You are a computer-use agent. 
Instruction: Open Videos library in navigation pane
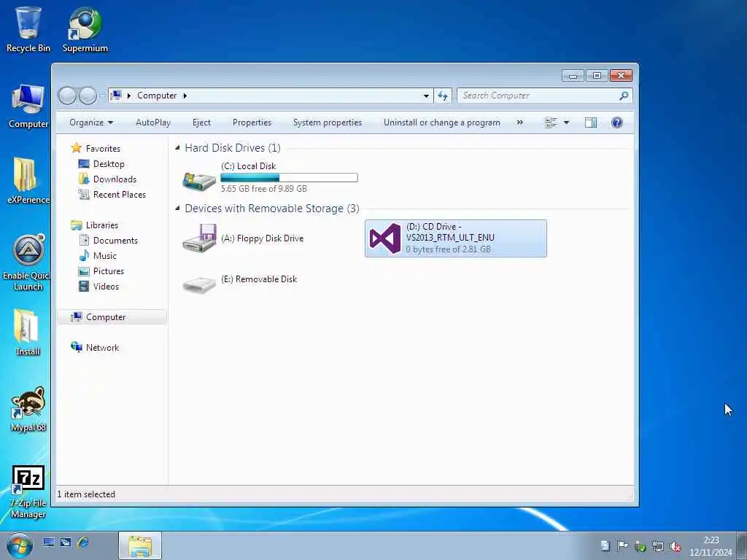[x=106, y=286]
